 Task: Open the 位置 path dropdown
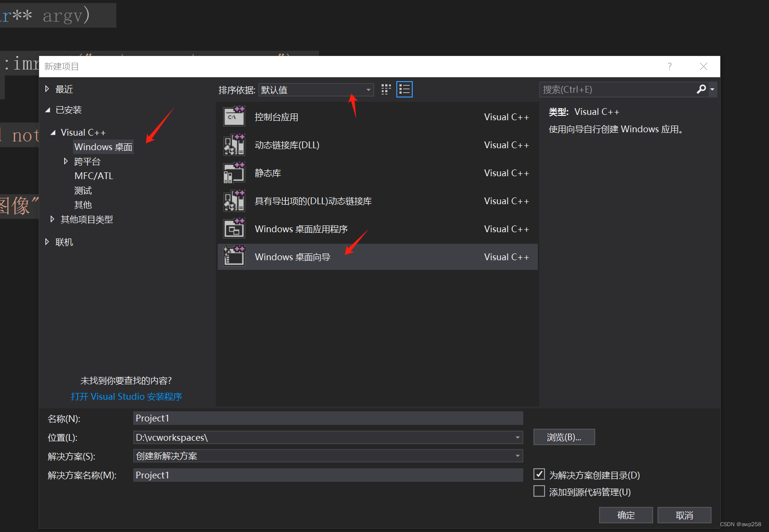coord(517,437)
